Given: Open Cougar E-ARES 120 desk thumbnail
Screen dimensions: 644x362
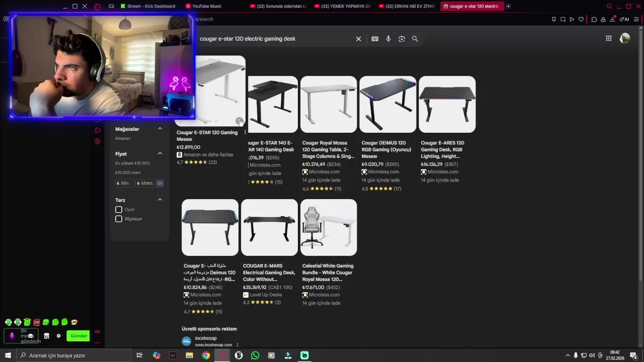Looking at the screenshot, I should 447,104.
